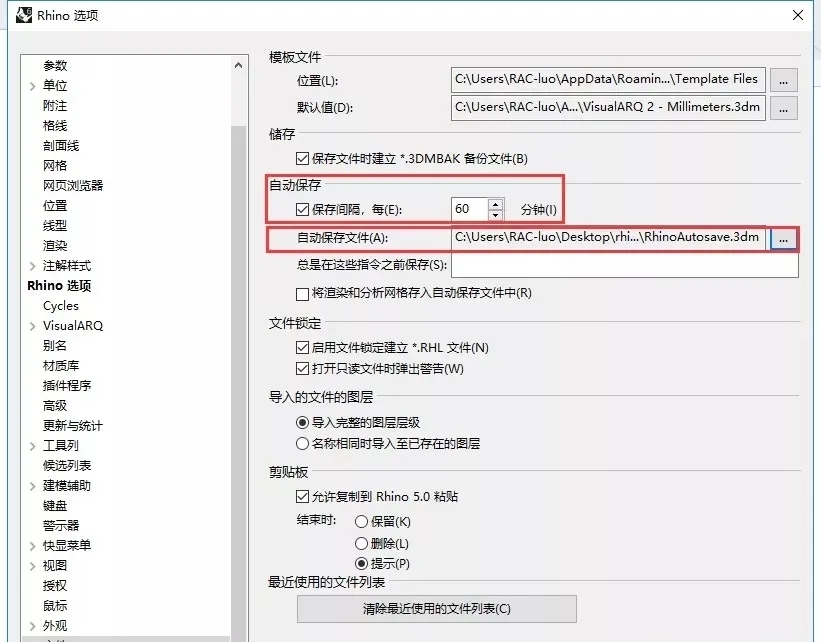The width and height of the screenshot is (821, 642).
Task: Click the browse button for template file location
Action: tap(784, 80)
